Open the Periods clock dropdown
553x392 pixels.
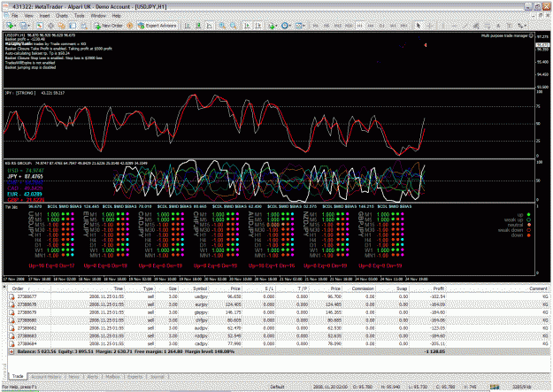point(286,26)
